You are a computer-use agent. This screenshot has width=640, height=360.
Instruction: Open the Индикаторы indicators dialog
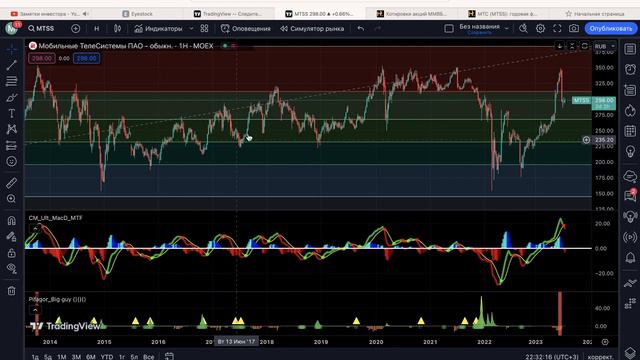click(x=158, y=29)
